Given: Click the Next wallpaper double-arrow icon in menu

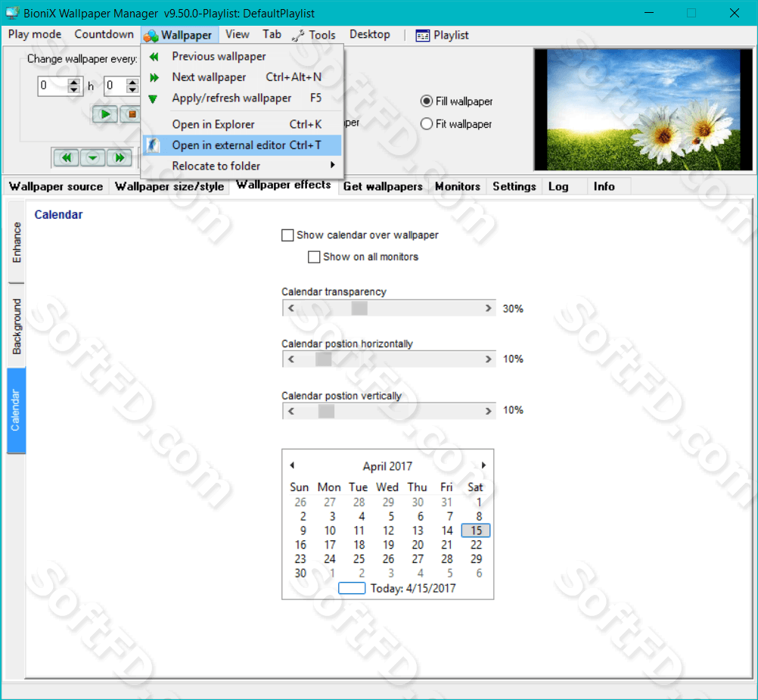Looking at the screenshot, I should coord(154,77).
